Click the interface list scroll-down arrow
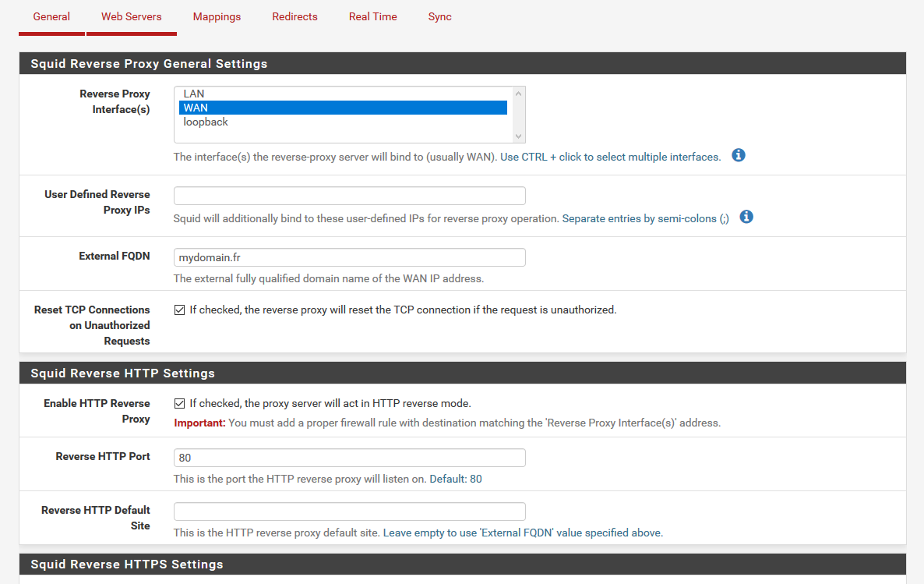 [x=520, y=136]
